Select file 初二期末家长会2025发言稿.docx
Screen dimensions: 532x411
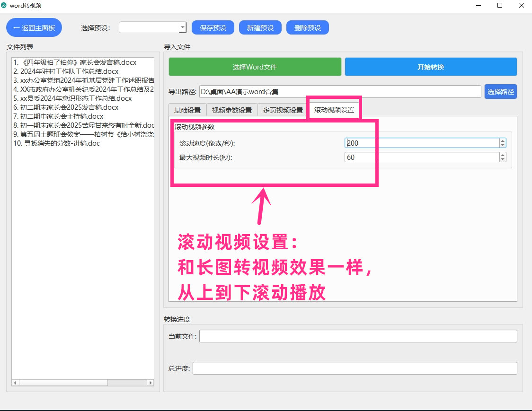(x=83, y=107)
